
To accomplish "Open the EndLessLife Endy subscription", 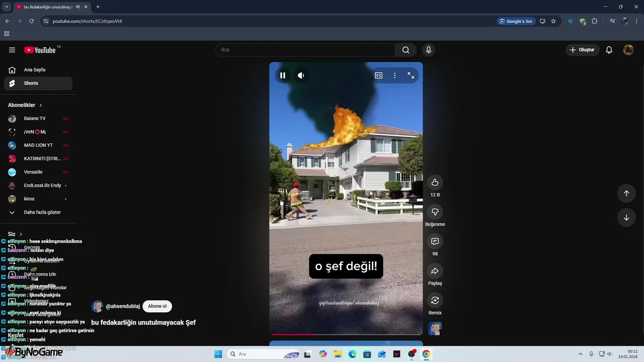I will click(x=38, y=186).
